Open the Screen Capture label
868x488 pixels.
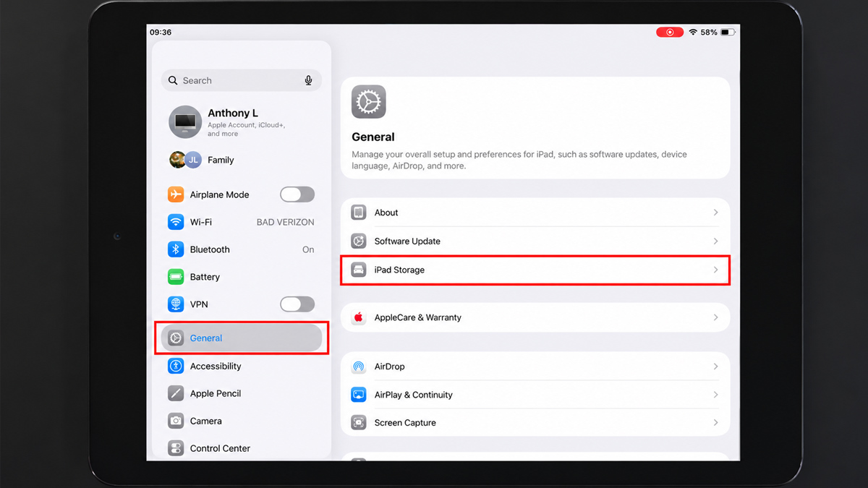[x=405, y=422]
